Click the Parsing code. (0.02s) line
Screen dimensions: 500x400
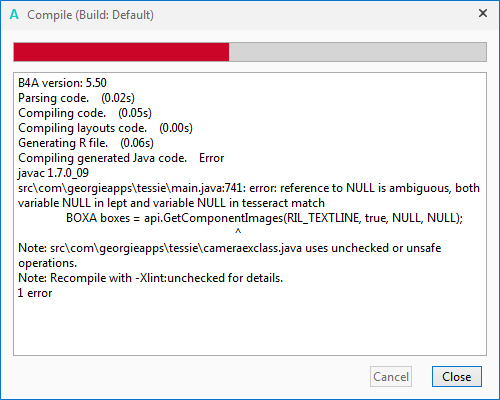click(76, 98)
